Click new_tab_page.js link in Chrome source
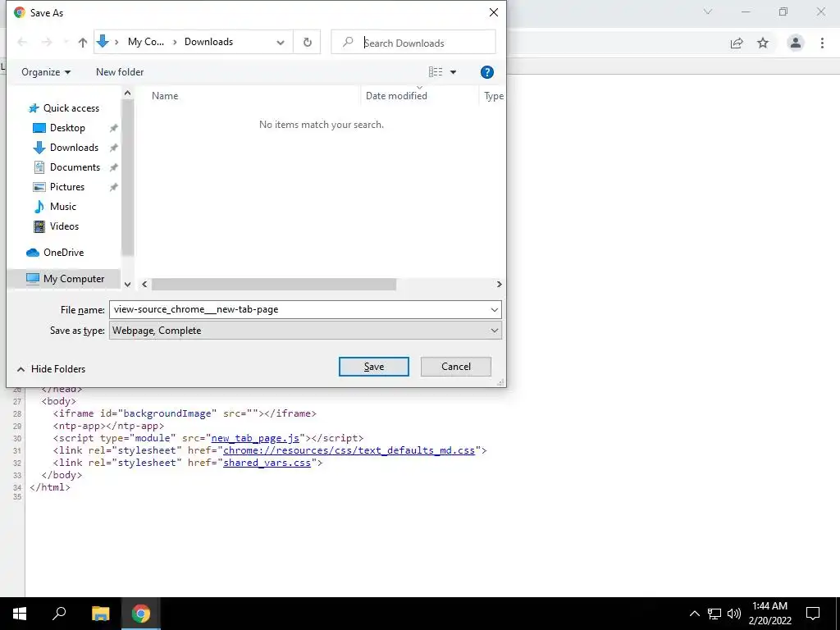Screen dimensions: 840x630 click(256, 438)
